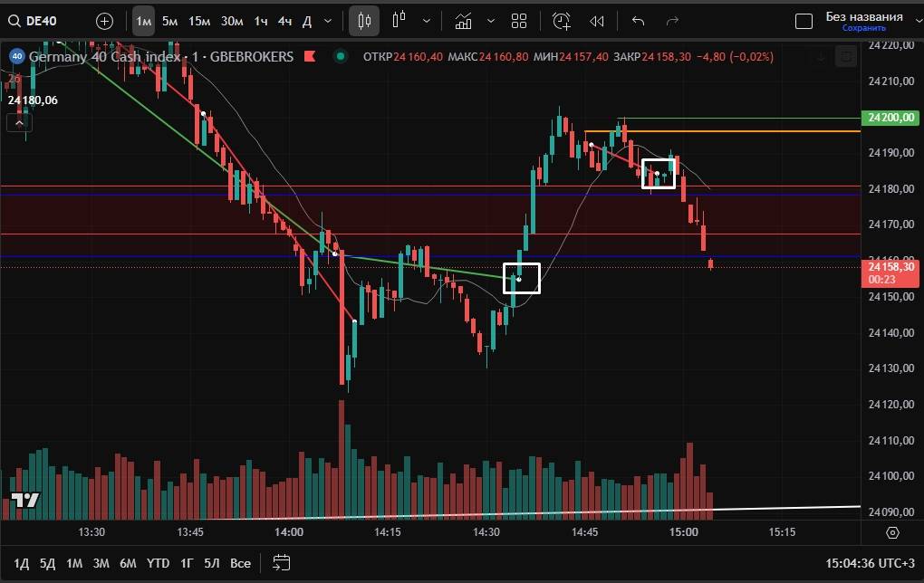Set chart interval to Д (daily)

point(307,22)
